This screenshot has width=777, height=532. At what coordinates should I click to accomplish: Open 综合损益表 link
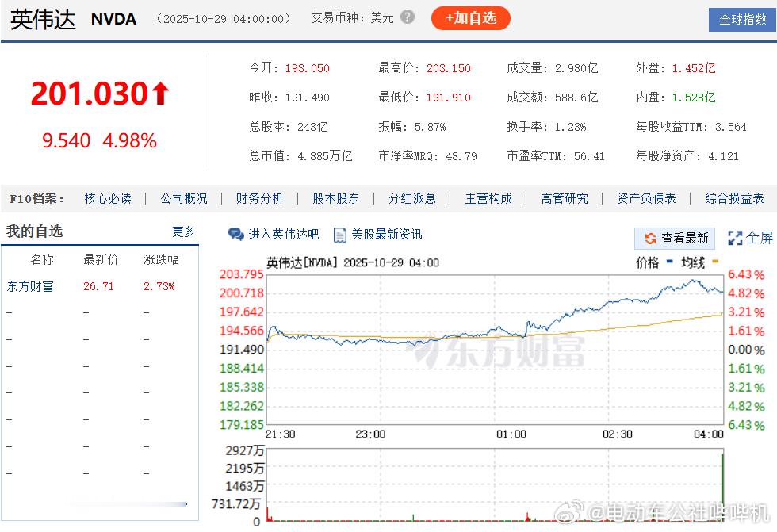click(734, 199)
